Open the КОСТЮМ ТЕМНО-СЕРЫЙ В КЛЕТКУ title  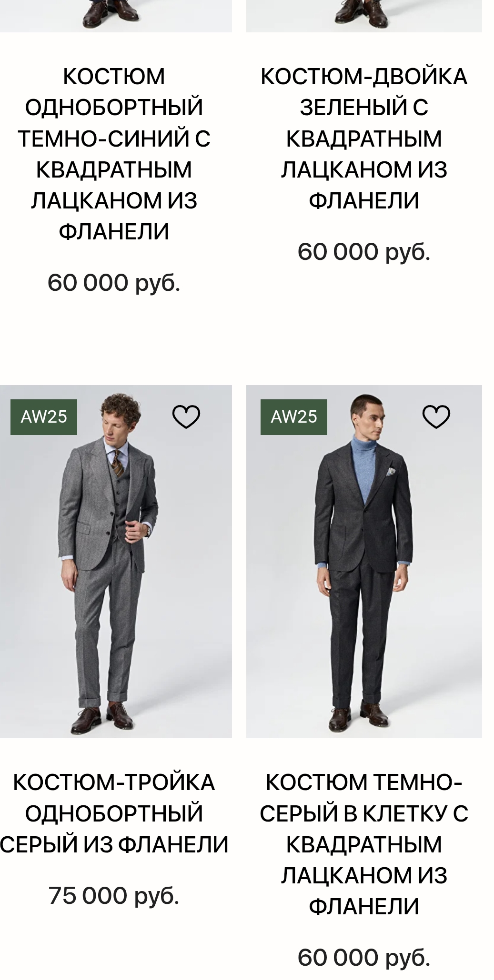[364, 844]
